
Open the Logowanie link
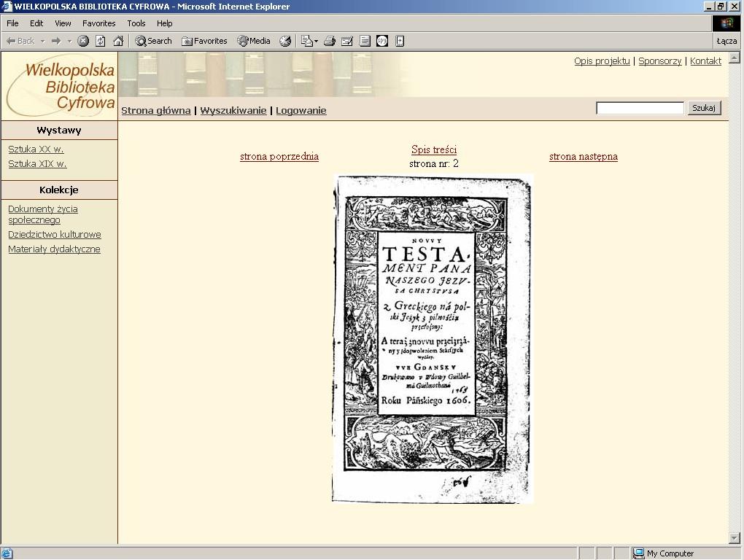(x=301, y=111)
